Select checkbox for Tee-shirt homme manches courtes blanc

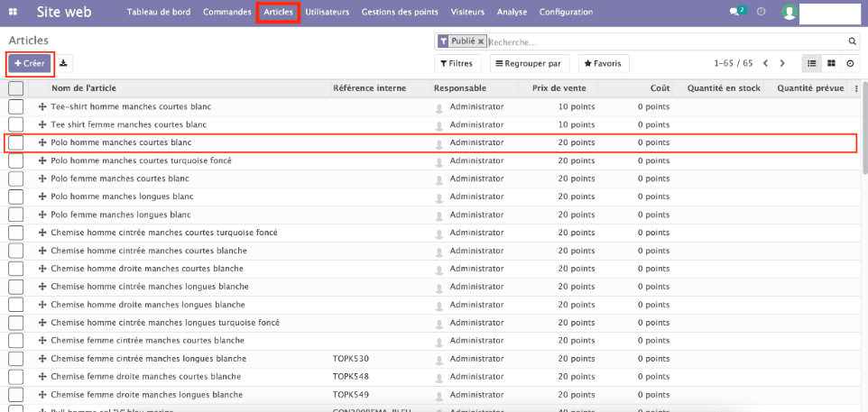pyautogui.click(x=15, y=106)
